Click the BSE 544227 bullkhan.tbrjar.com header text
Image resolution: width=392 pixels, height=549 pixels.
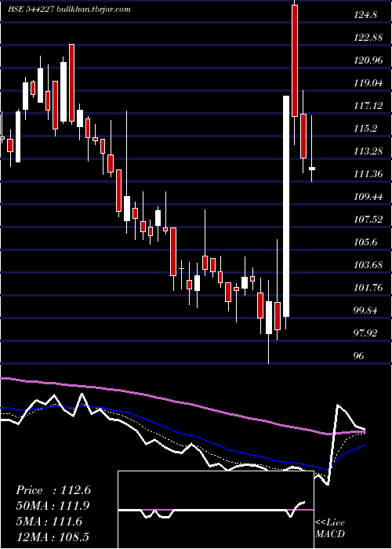tap(69, 9)
